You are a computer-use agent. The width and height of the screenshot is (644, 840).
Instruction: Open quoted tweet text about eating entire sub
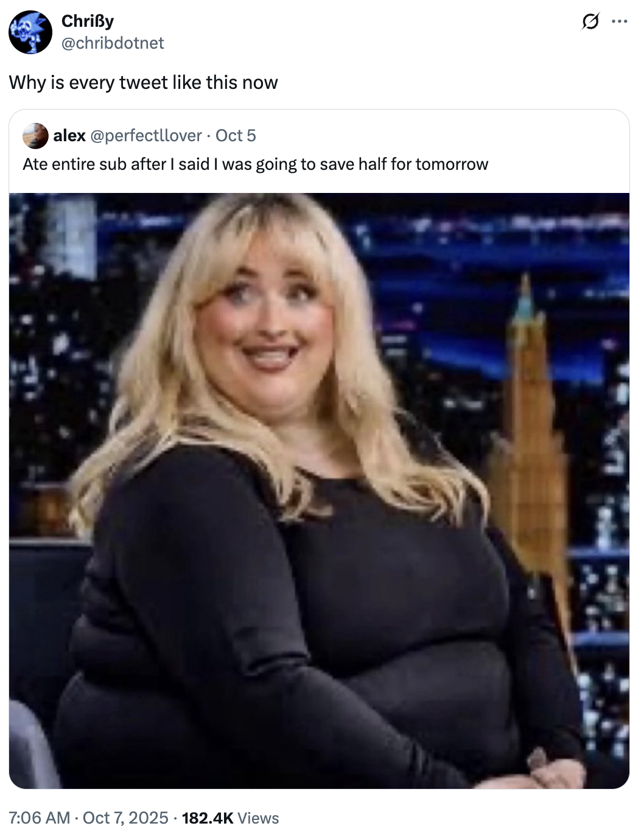click(256, 164)
